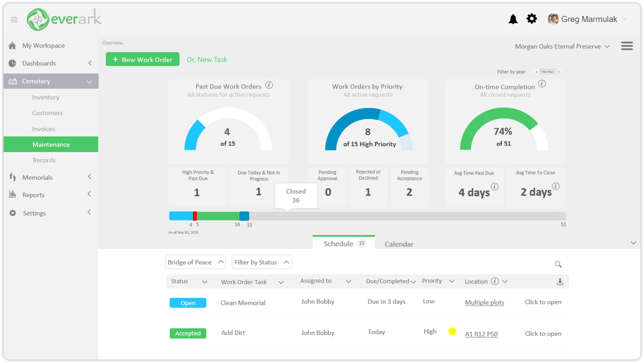Open the settings gear icon in header
Image resolution: width=644 pixels, height=363 pixels.
tap(532, 19)
